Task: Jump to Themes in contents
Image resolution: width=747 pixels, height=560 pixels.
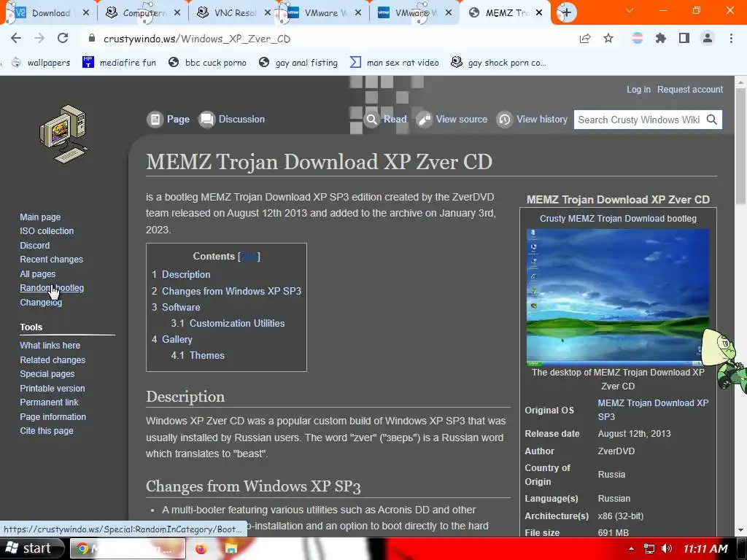Action: [206, 355]
